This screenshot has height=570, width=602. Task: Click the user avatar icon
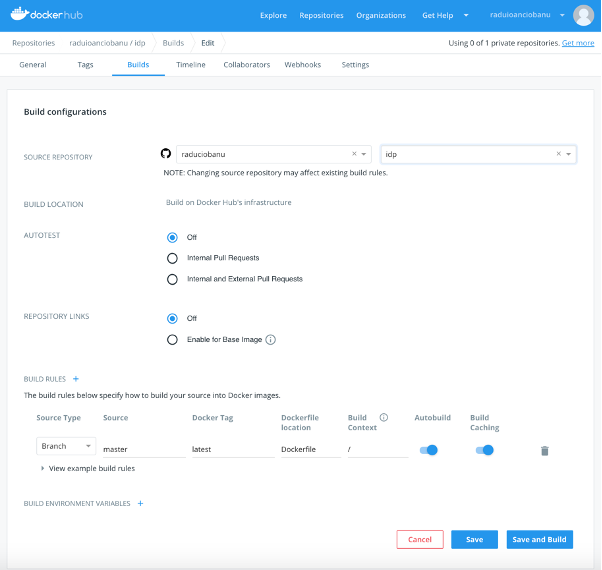[x=583, y=15]
